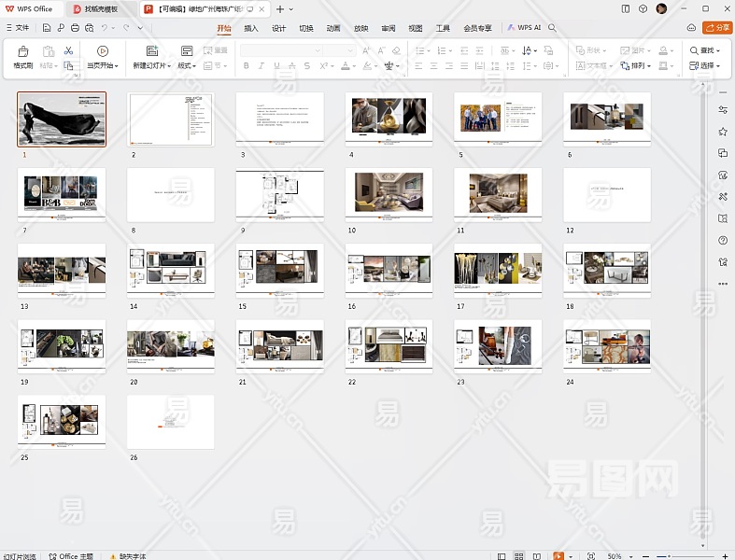The width and height of the screenshot is (735, 560).
Task: Switch to the Animation (动画) tab
Action: coord(333,28)
